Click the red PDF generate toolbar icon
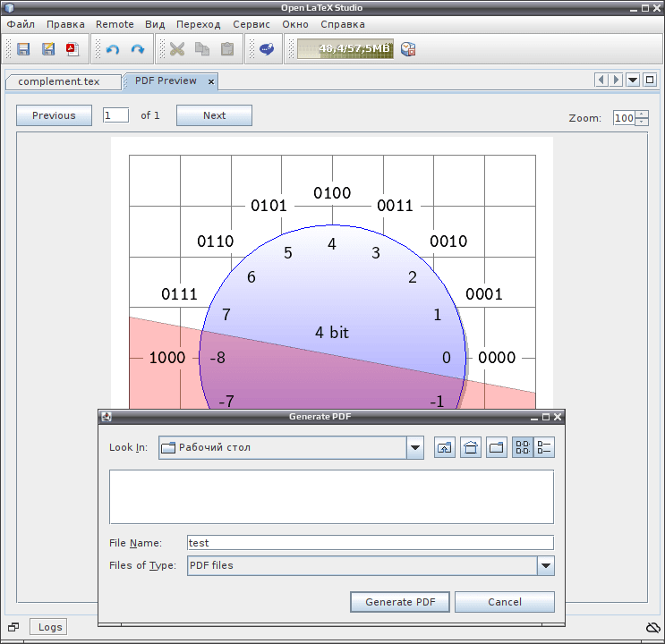The height and width of the screenshot is (644, 665). tap(72, 49)
